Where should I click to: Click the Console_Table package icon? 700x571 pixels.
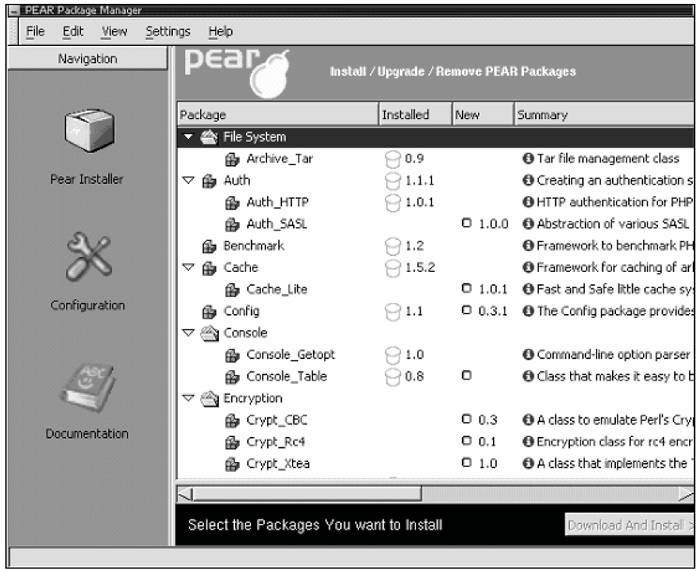232,377
